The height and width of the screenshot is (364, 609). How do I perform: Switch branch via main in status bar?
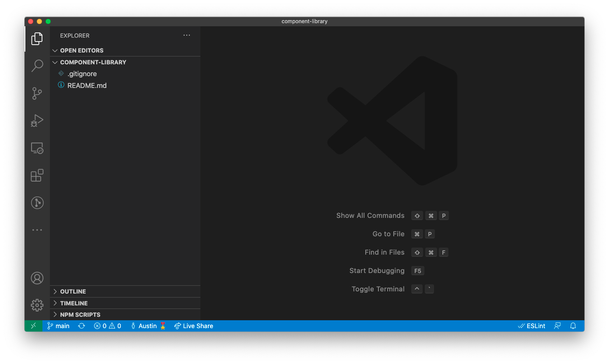click(58, 326)
